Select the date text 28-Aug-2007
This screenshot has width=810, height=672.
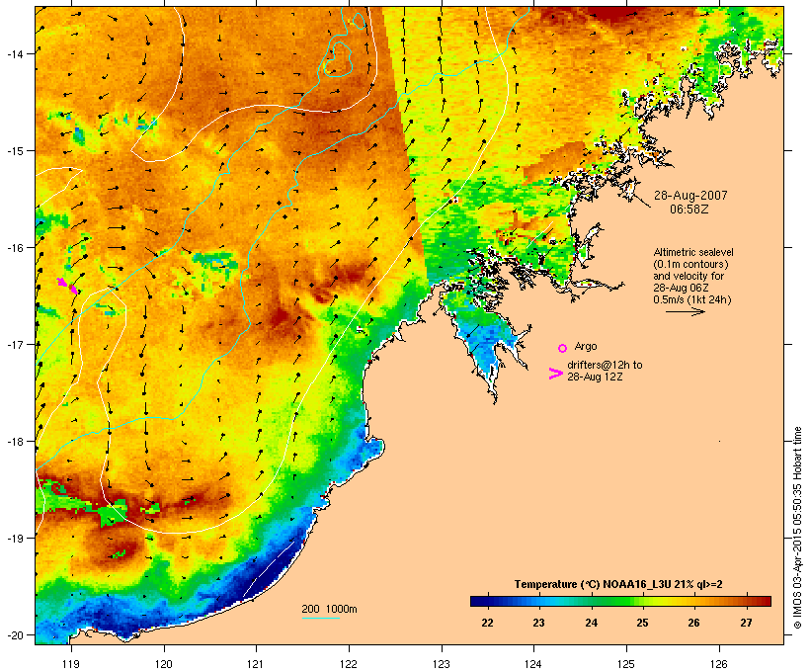690,196
